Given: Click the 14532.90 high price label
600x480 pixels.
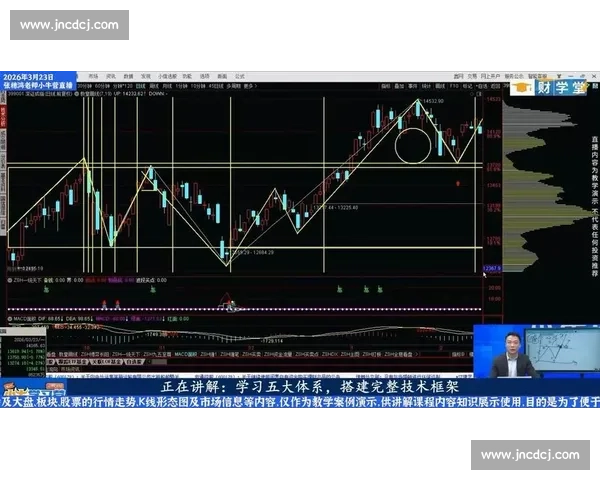Looking at the screenshot, I should pyautogui.click(x=434, y=101).
